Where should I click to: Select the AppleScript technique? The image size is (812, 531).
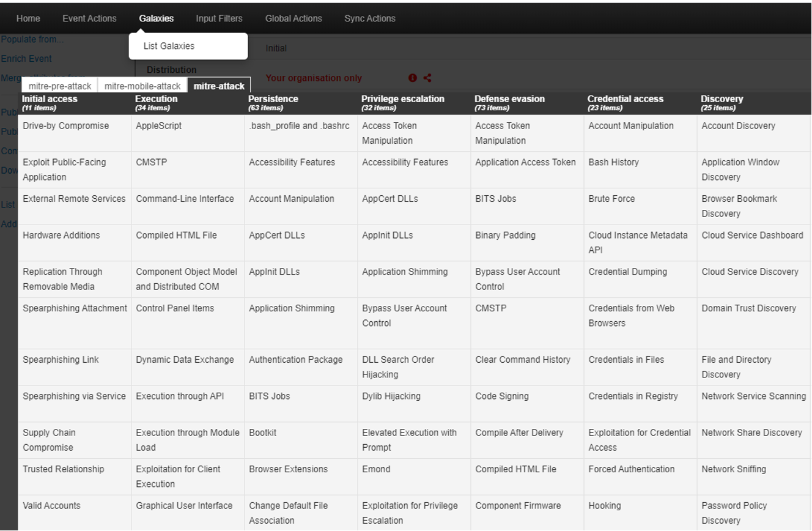click(x=188, y=133)
